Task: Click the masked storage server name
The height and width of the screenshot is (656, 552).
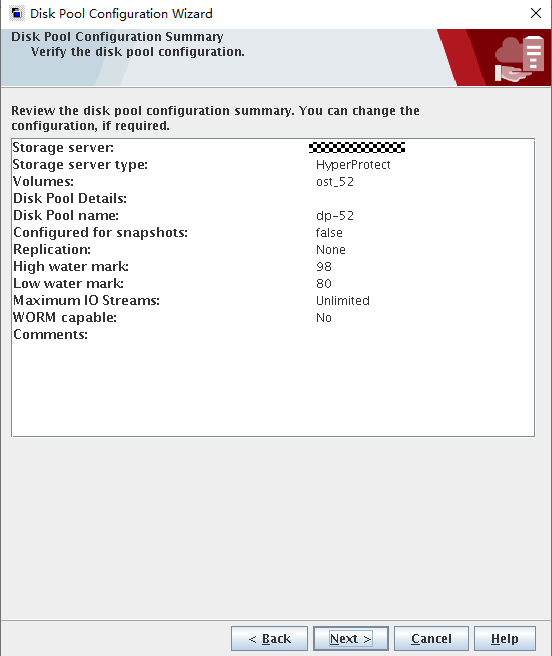Action: 357,148
